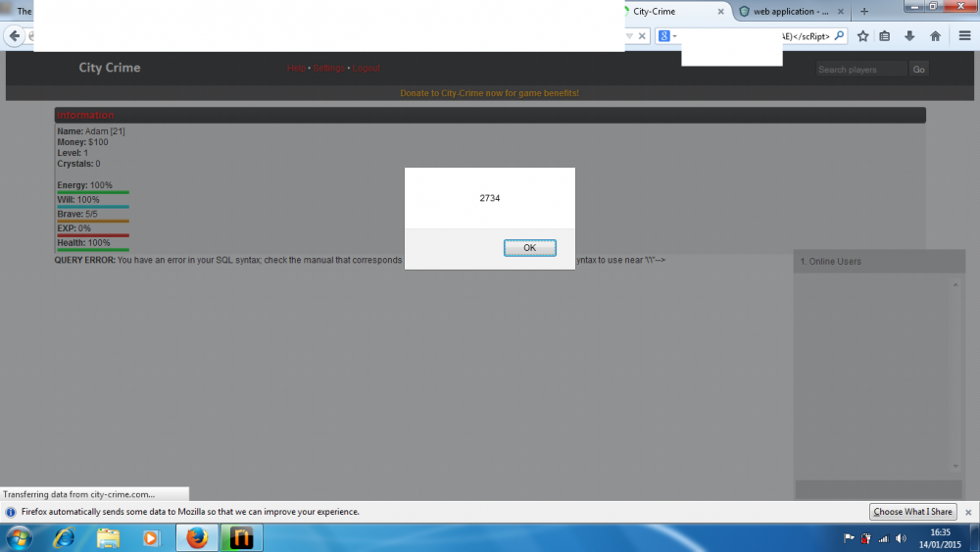
Task: Switch to the web application tab
Action: [784, 12]
